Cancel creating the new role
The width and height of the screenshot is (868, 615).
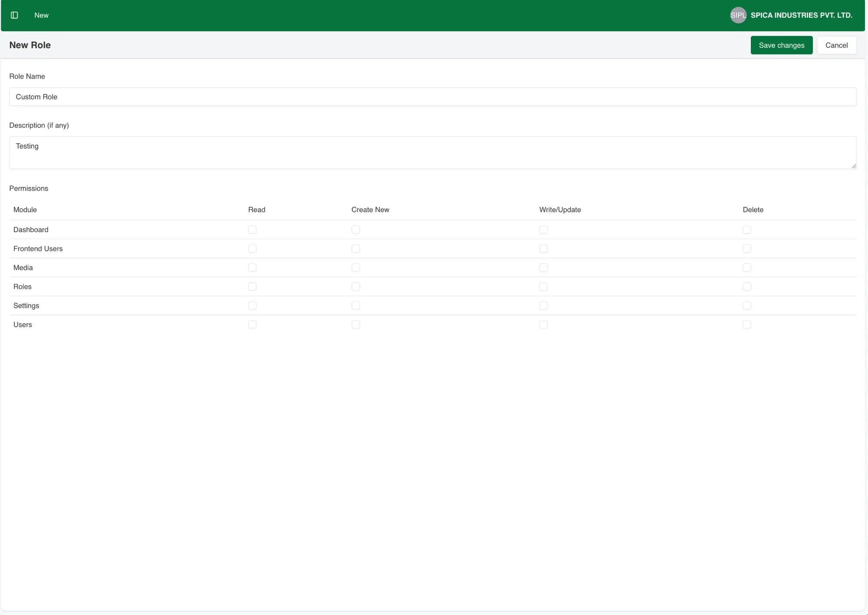(x=836, y=45)
